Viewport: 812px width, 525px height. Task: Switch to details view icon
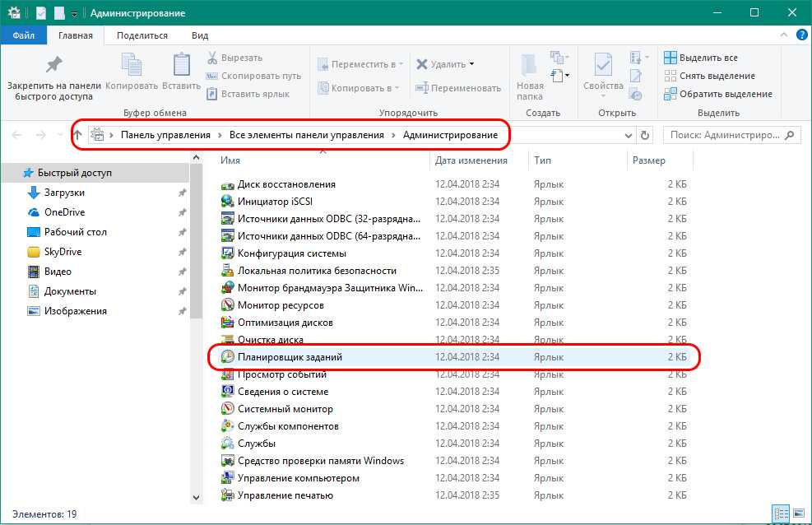click(781, 513)
